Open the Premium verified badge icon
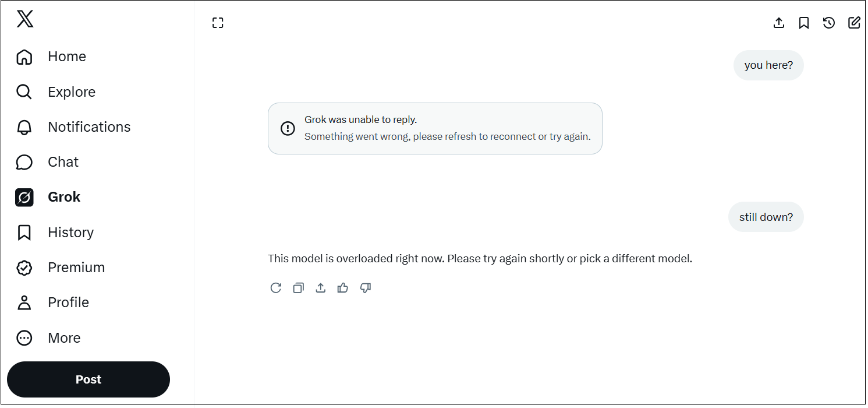 24,268
